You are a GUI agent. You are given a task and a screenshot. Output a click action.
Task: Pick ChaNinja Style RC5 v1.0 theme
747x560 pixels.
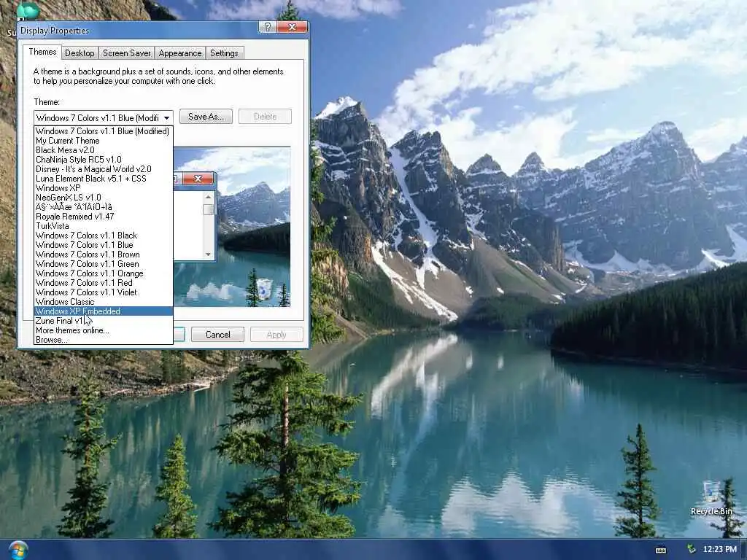(x=104, y=160)
